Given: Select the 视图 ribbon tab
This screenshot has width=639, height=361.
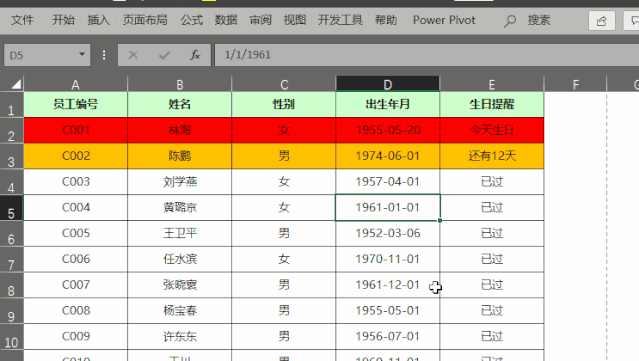Looking at the screenshot, I should click(x=295, y=20).
